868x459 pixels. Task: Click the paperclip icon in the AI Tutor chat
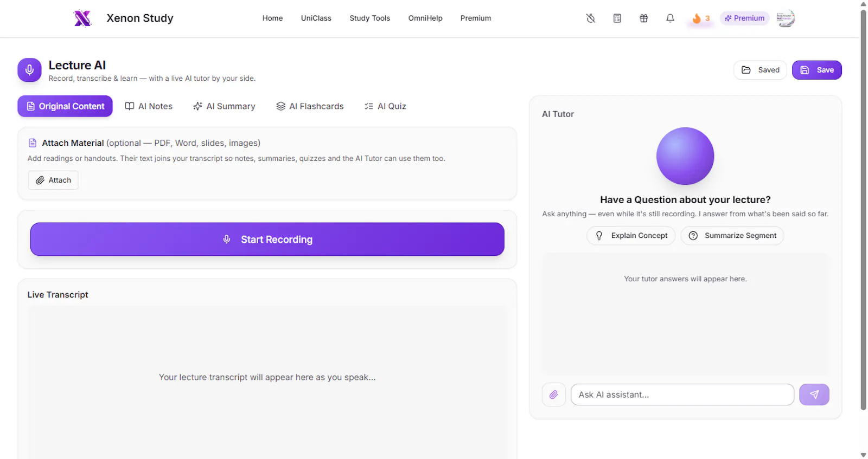pyautogui.click(x=554, y=395)
